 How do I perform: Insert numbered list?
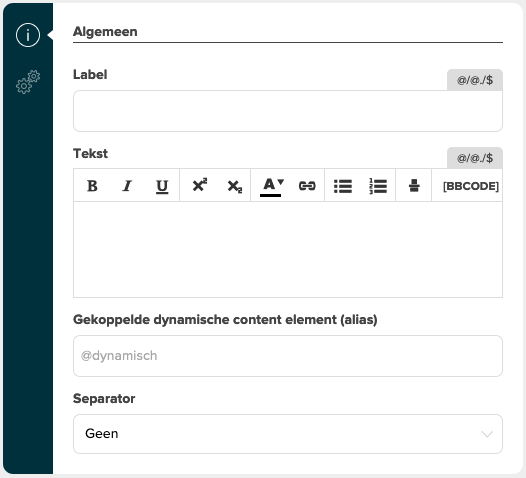[378, 186]
